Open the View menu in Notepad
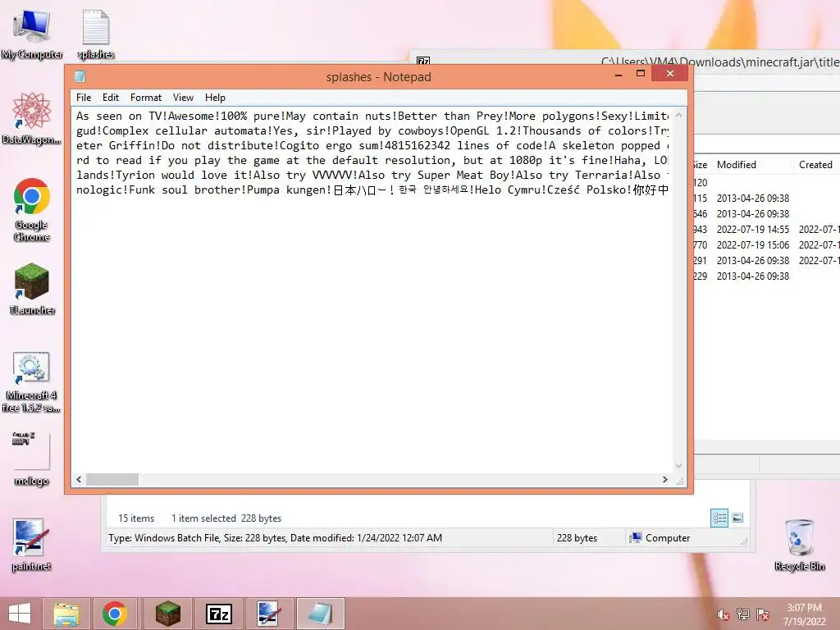840x630 pixels. (x=183, y=98)
